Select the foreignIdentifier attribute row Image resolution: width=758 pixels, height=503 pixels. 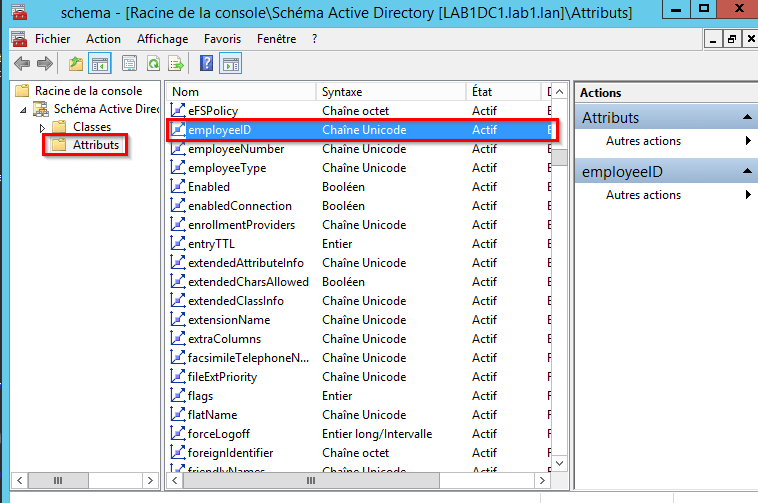[x=361, y=453]
